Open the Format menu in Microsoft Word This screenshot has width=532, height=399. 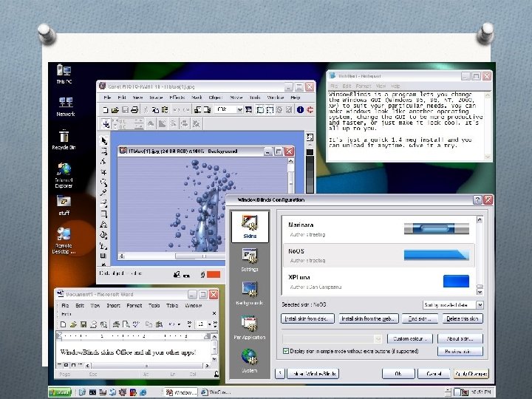(134, 305)
